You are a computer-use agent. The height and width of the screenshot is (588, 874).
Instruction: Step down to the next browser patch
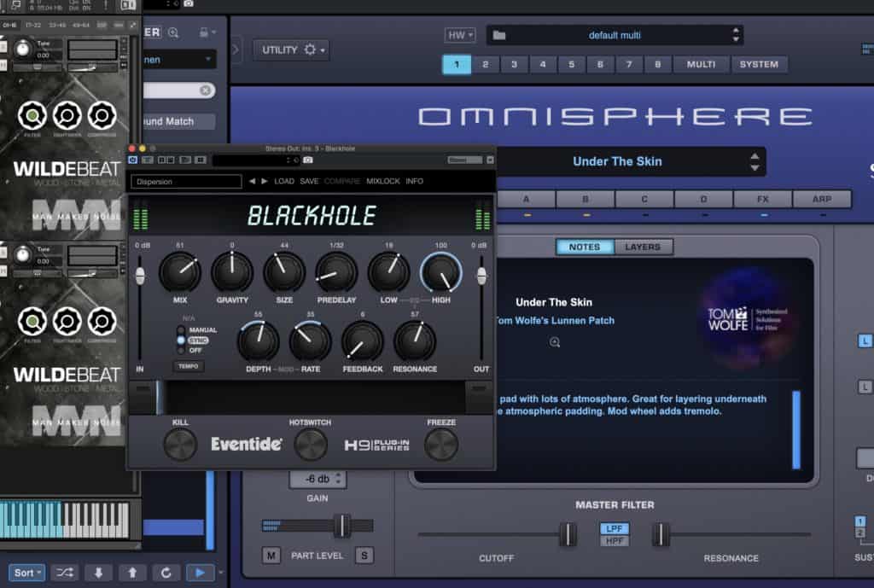(x=99, y=573)
